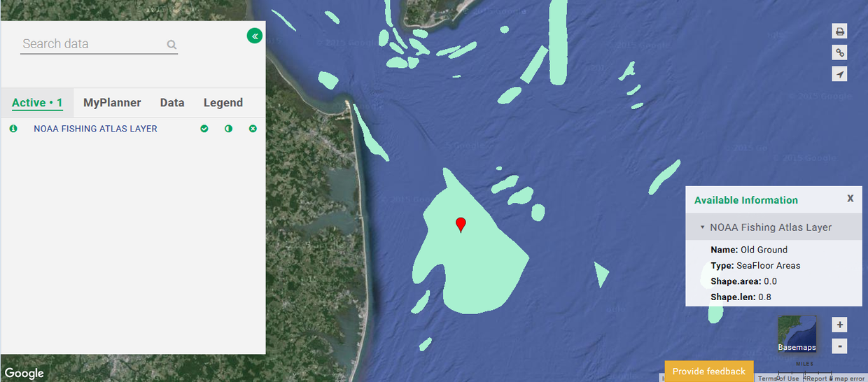
Task: Click the red map pin marker
Action: coord(461,225)
